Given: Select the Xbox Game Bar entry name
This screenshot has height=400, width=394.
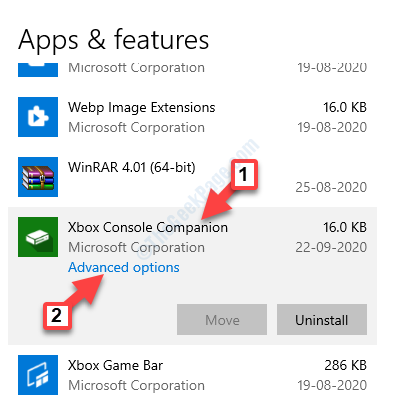Looking at the screenshot, I should click(x=115, y=365).
